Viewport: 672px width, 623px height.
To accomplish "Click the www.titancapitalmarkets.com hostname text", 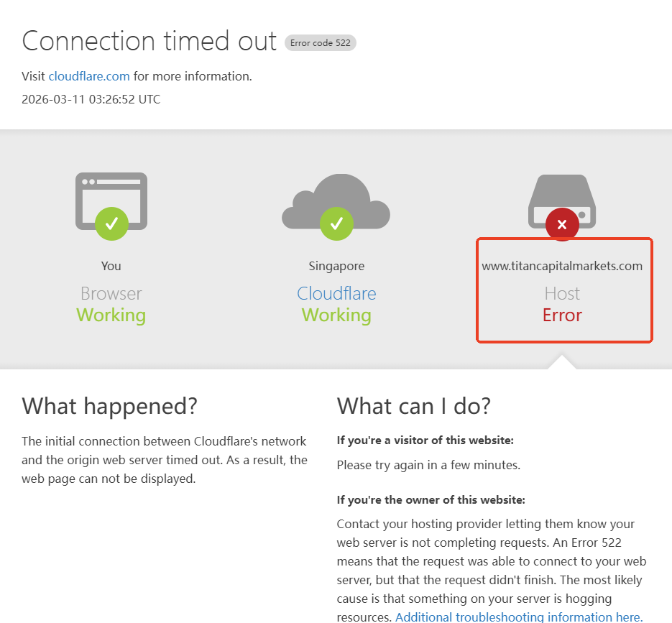I will pyautogui.click(x=562, y=266).
